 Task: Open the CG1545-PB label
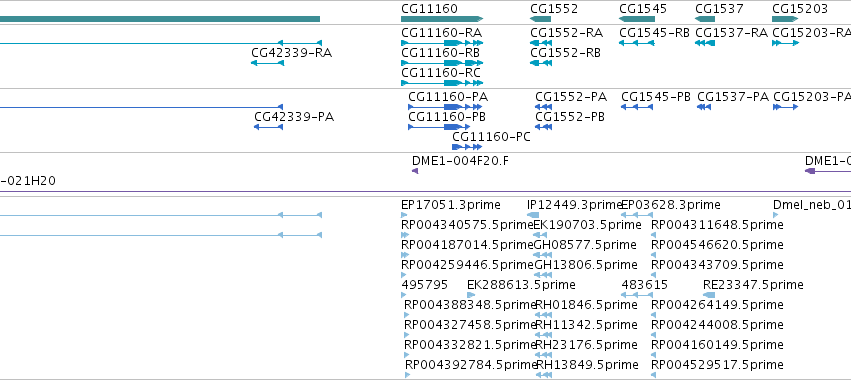tap(656, 97)
